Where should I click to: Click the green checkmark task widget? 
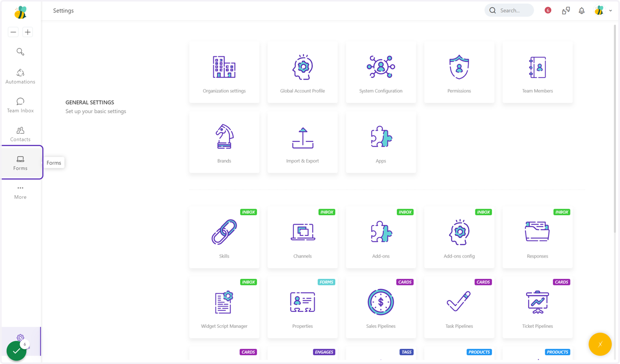[x=17, y=351]
